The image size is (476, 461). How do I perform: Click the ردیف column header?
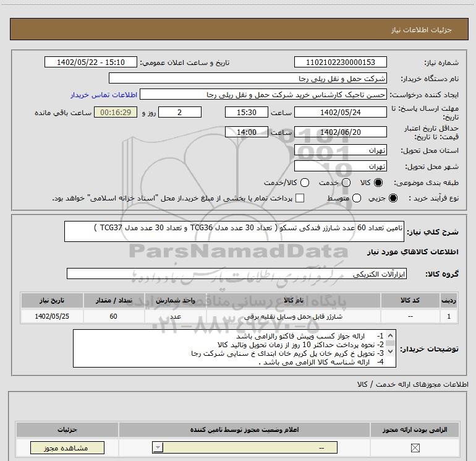pyautogui.click(x=449, y=300)
